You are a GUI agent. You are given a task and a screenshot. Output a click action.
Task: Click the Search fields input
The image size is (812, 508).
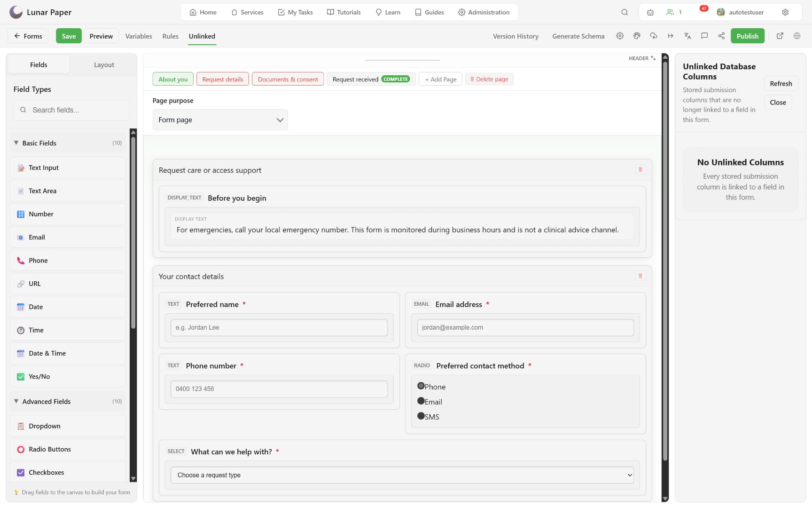click(71, 110)
